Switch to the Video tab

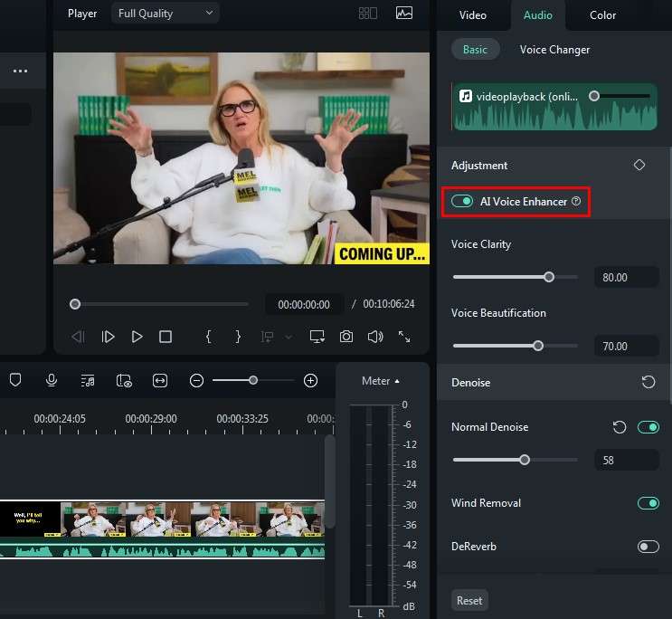click(x=473, y=15)
